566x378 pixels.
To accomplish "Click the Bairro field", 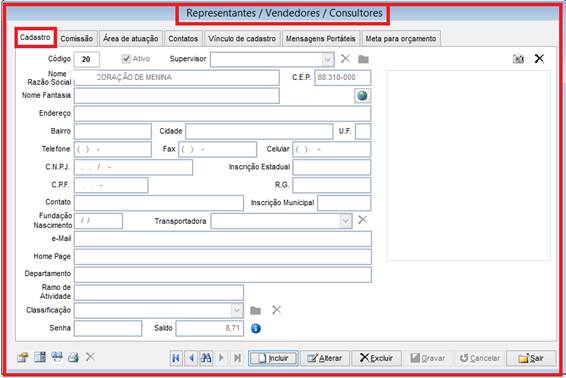I will pos(113,131).
